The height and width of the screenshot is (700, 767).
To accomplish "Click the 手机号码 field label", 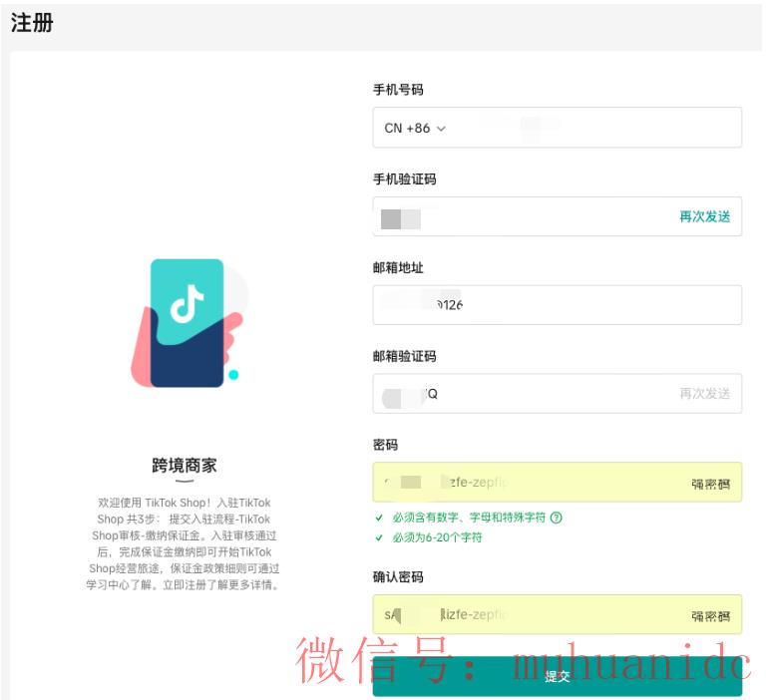I will tap(398, 90).
